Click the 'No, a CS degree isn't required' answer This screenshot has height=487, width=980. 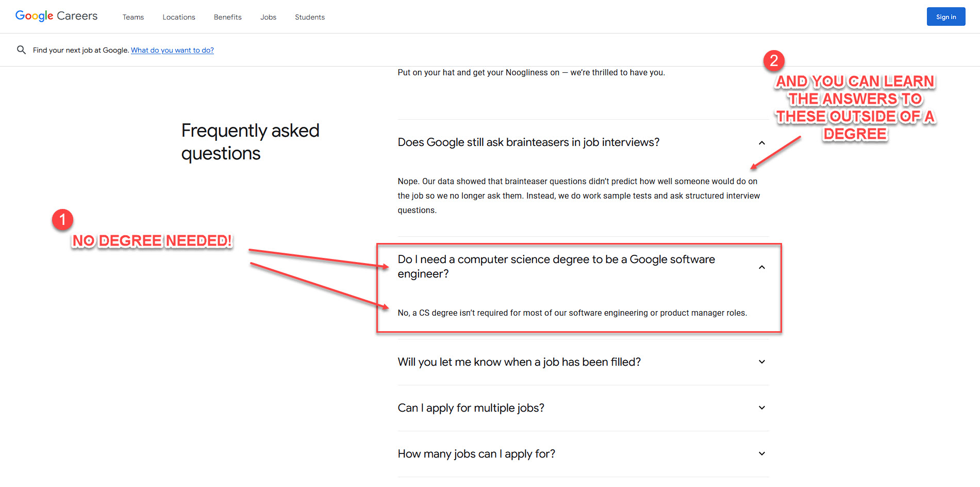[572, 313]
